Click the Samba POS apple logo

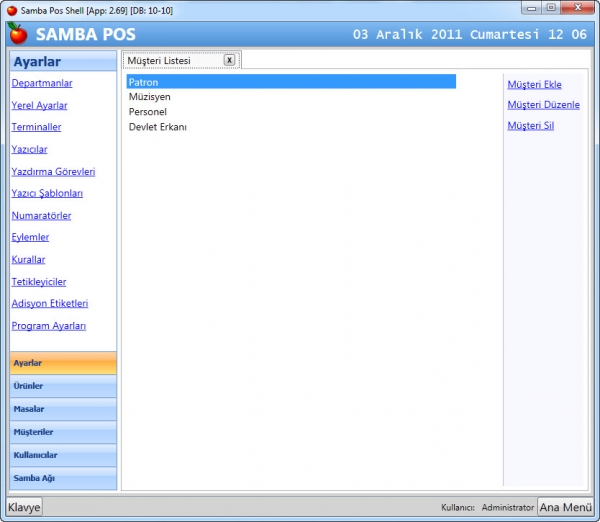coord(18,34)
